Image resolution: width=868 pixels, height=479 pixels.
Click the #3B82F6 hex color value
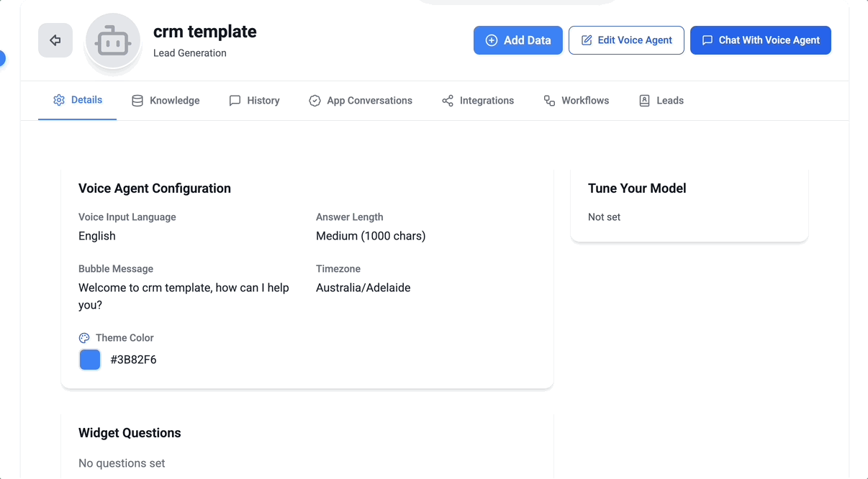133,360
